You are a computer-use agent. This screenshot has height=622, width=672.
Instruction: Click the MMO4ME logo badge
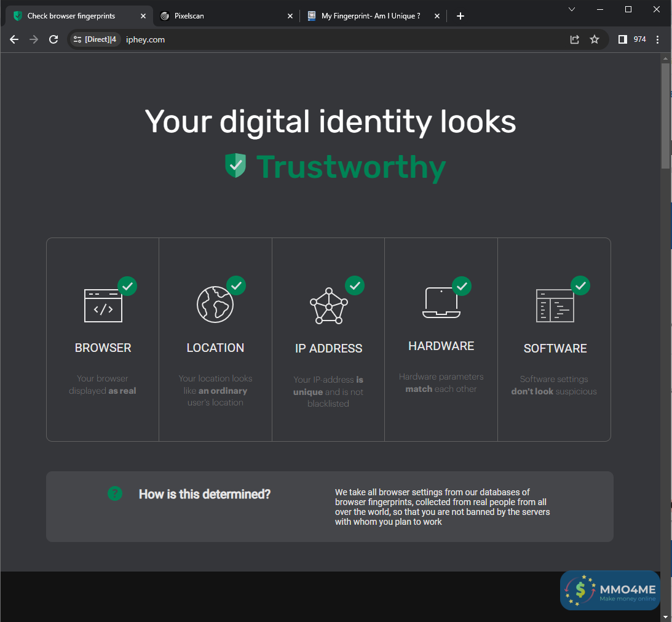[x=610, y=591]
